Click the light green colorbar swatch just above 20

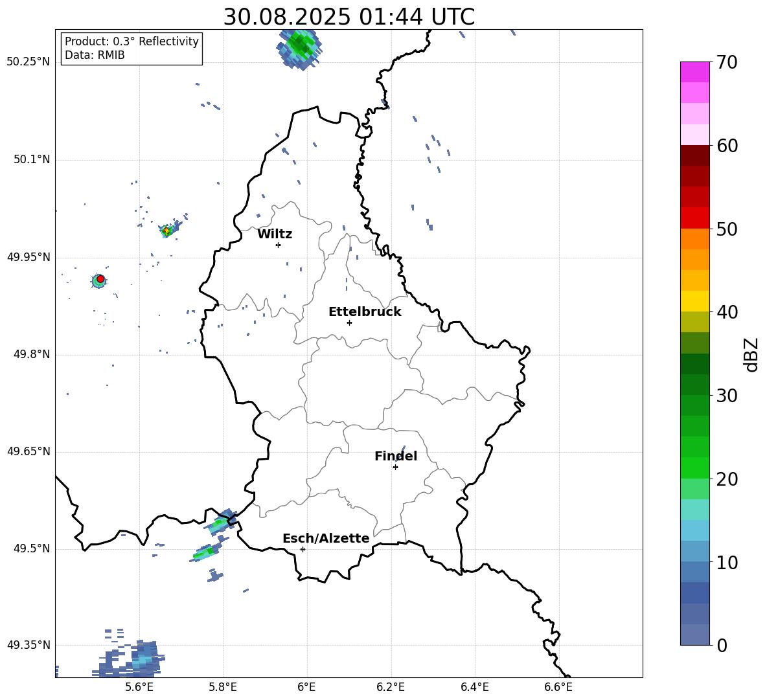coord(694,468)
